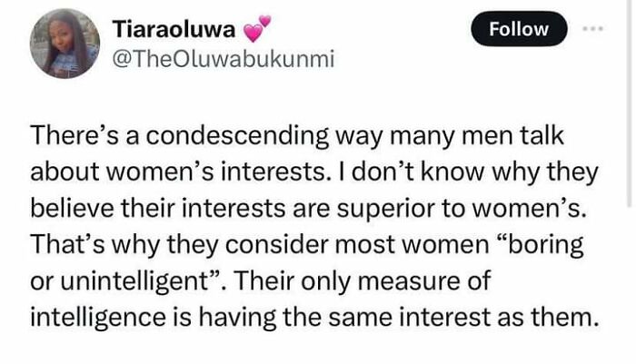The width and height of the screenshot is (636, 364).
Task: Follow the Tiaraoluwa account
Action: [x=518, y=29]
